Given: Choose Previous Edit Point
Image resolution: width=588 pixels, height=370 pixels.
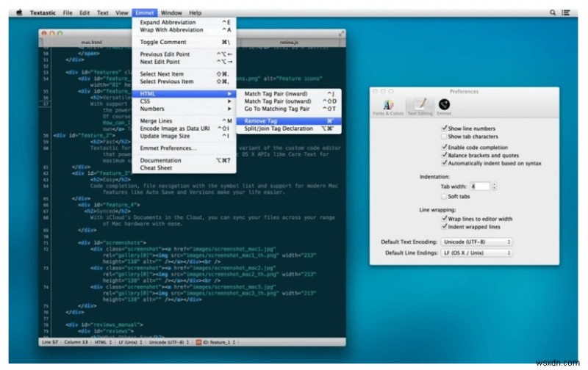Looking at the screenshot, I should pos(184,54).
